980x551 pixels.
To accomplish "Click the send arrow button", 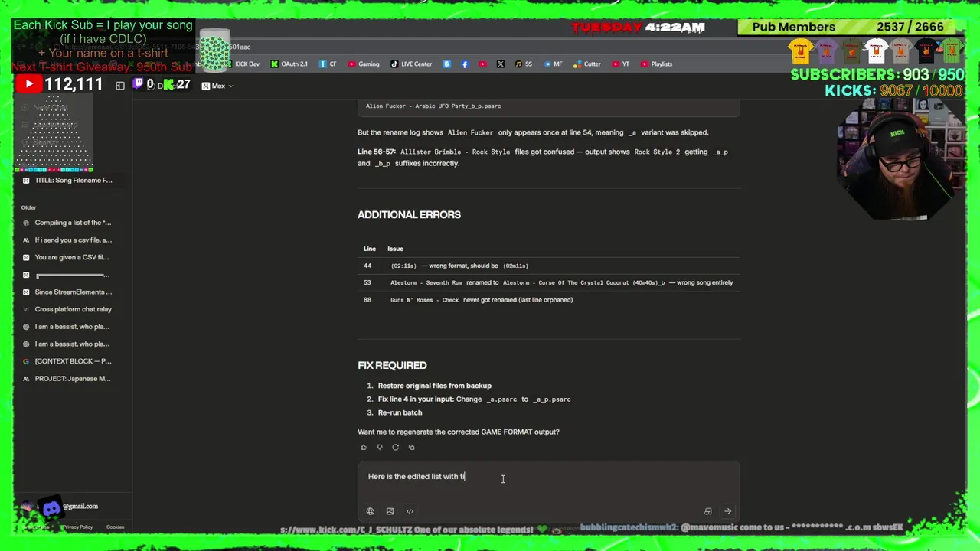I will click(x=727, y=511).
